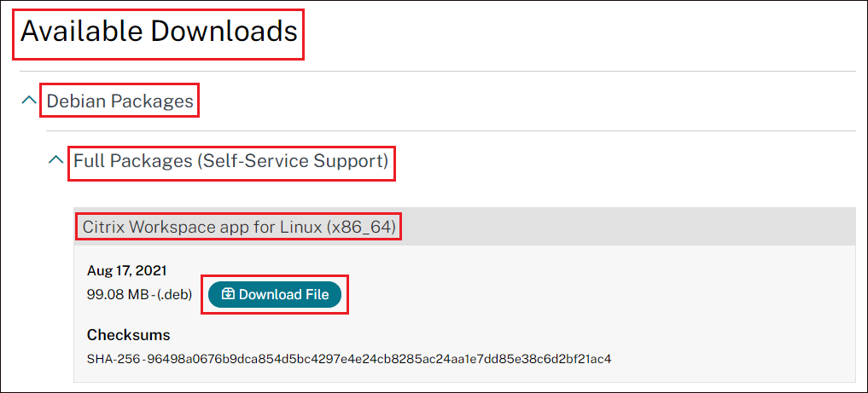Click the word Linux in package title

tap(303, 227)
